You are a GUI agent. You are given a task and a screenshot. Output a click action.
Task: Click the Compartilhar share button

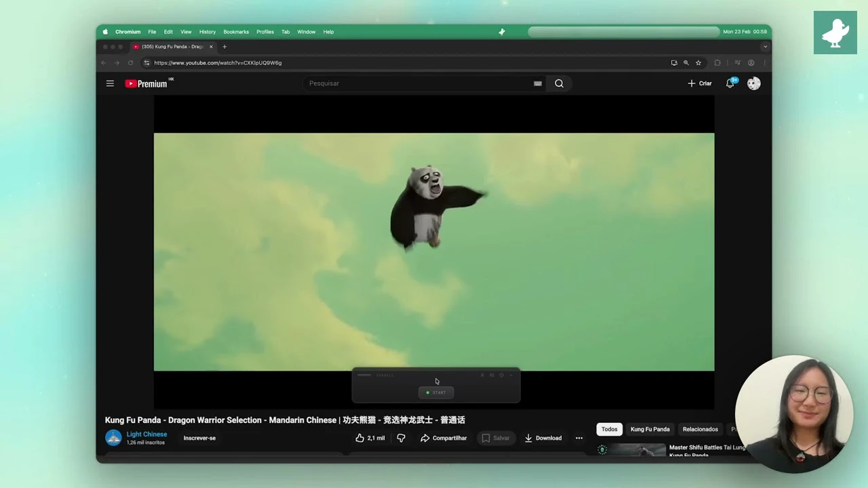443,438
